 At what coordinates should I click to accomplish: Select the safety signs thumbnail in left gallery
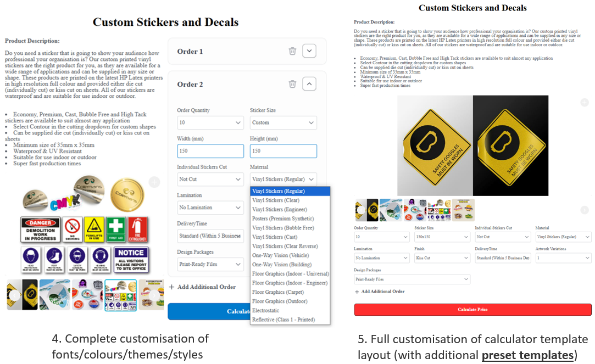click(x=121, y=295)
